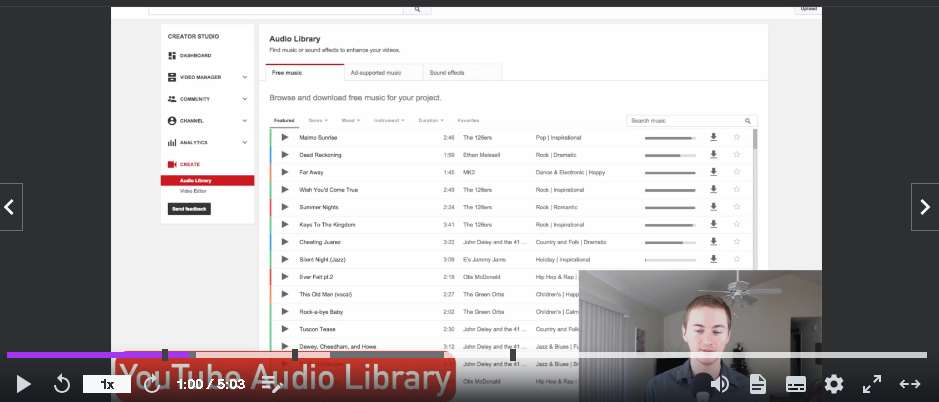Open the Instrument filter dropdown

pos(389,120)
